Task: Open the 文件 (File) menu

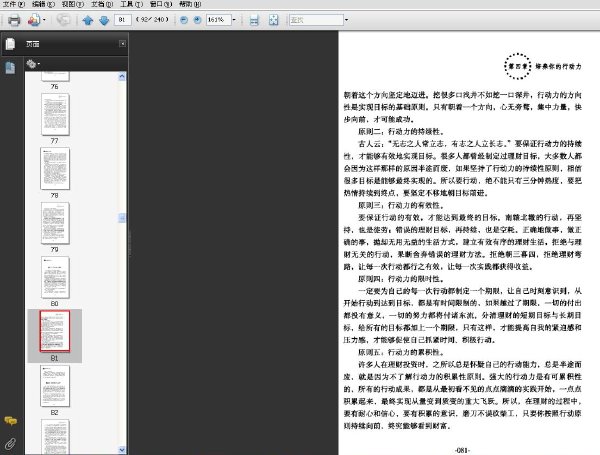Action: tap(13, 4)
